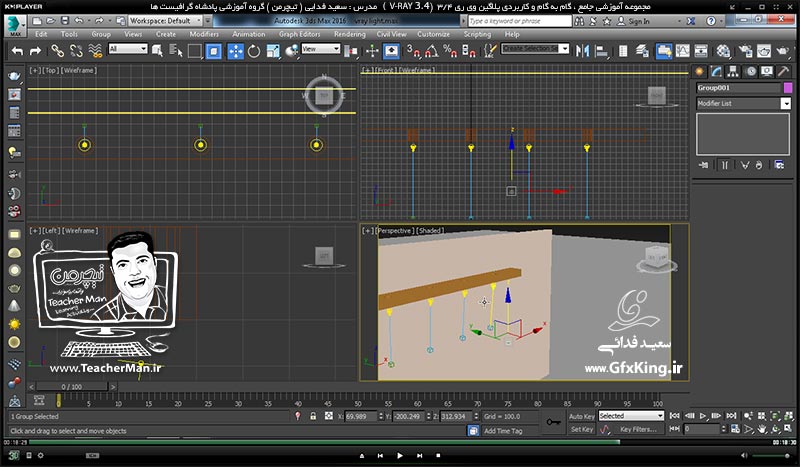This screenshot has width=800, height=467.
Task: Open Curve Editor from toolbar
Action: pos(683,51)
